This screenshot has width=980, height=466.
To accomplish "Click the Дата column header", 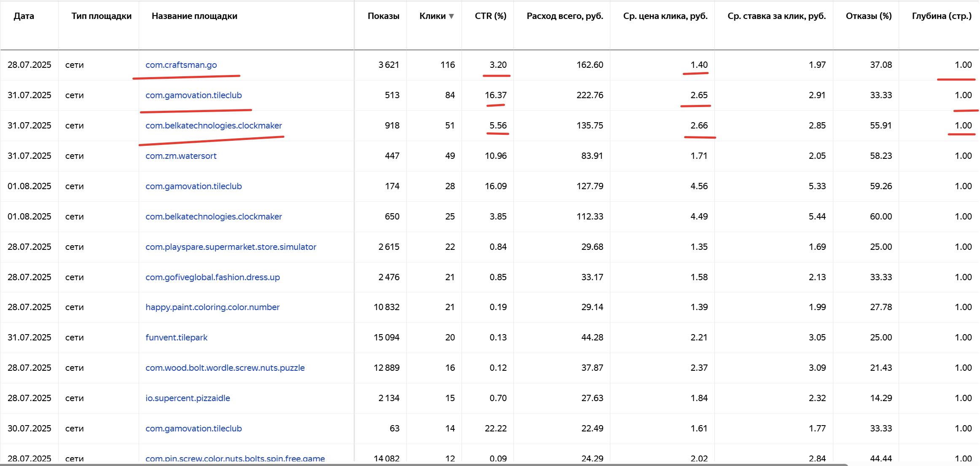I will coord(24,16).
